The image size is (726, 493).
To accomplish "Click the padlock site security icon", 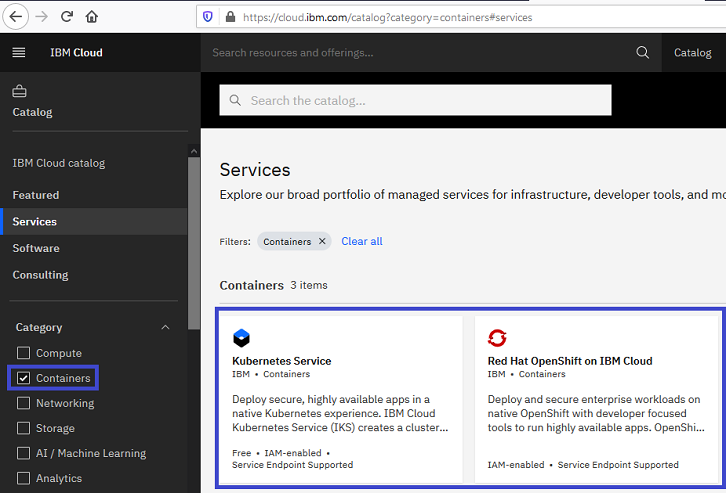I will point(230,17).
